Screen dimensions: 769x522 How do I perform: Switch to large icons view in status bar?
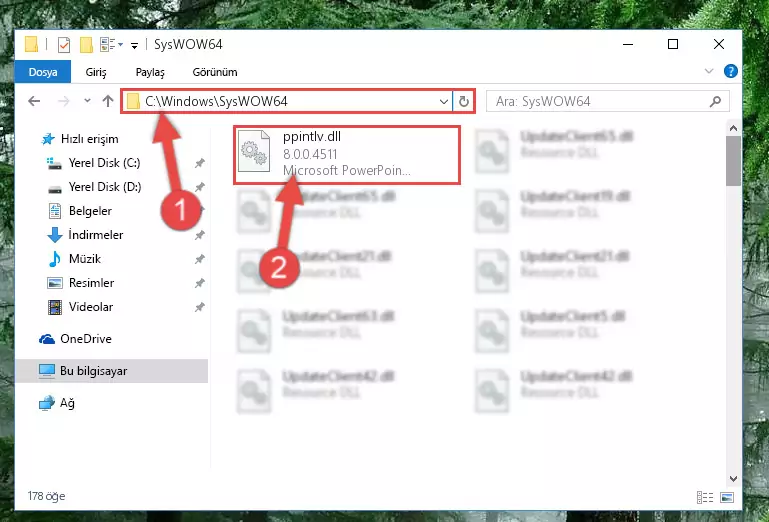727,497
